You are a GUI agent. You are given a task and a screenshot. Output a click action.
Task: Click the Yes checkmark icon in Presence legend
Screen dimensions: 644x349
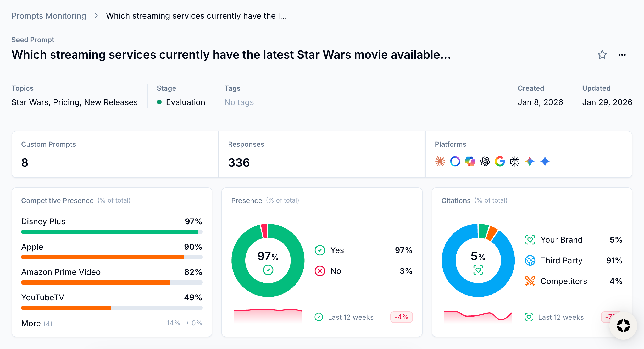coord(320,250)
